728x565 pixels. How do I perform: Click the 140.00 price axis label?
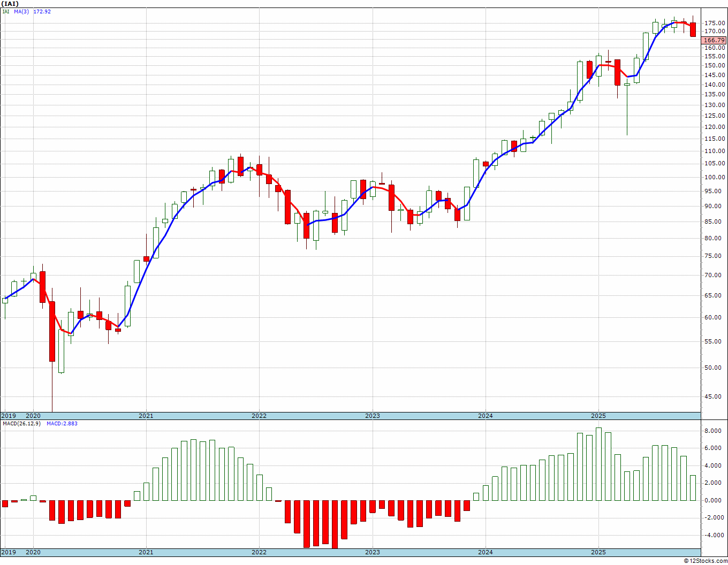point(715,85)
